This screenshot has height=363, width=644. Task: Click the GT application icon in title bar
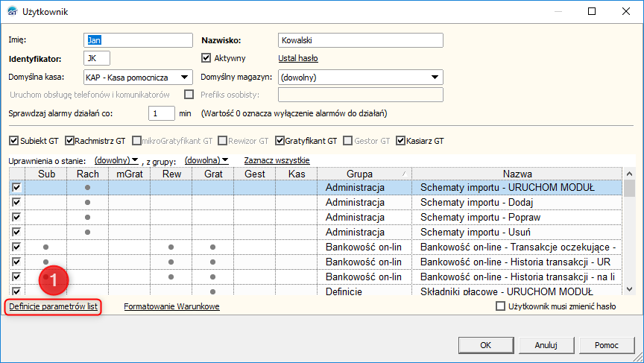coord(12,12)
